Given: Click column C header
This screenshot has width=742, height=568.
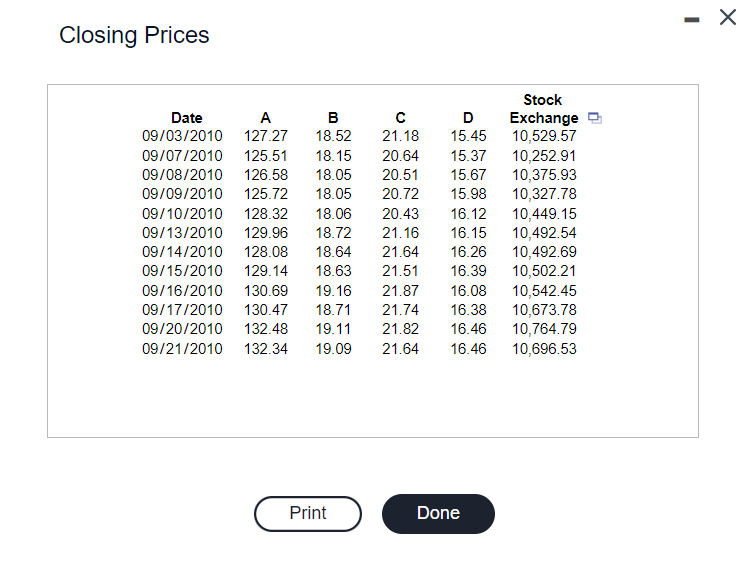Looking at the screenshot, I should pos(400,118).
